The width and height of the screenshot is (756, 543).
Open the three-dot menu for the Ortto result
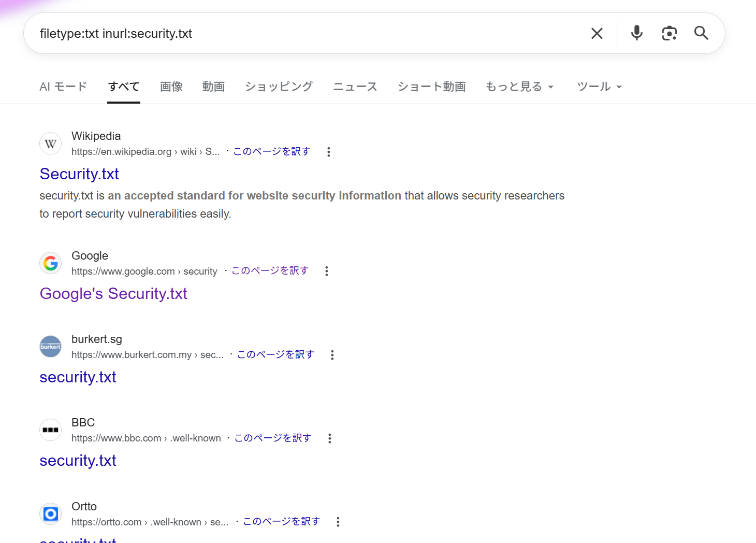pyautogui.click(x=338, y=522)
